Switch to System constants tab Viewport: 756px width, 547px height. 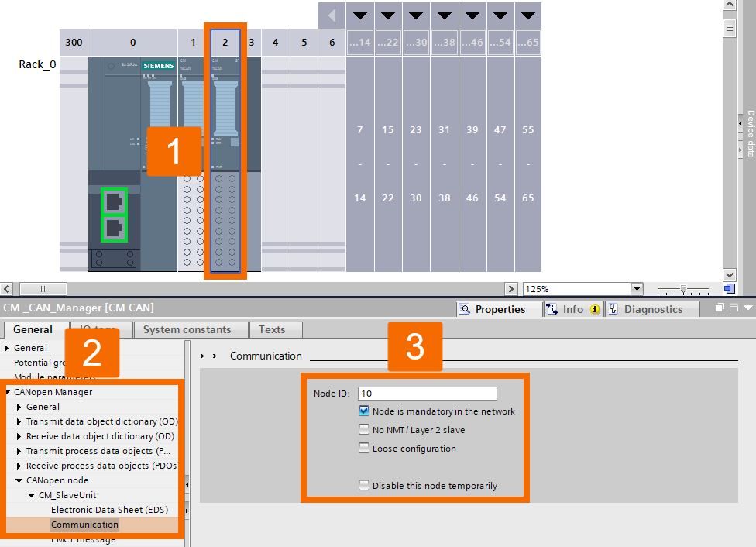pyautogui.click(x=191, y=329)
